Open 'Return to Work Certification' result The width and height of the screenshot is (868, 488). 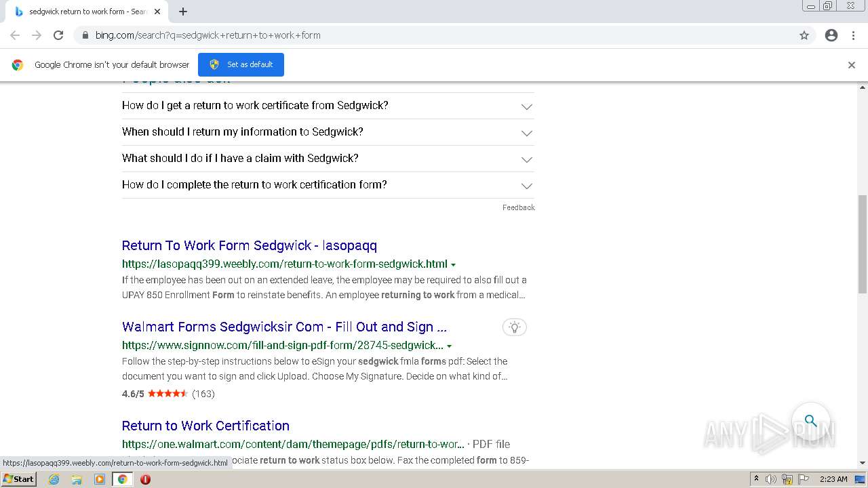click(205, 426)
